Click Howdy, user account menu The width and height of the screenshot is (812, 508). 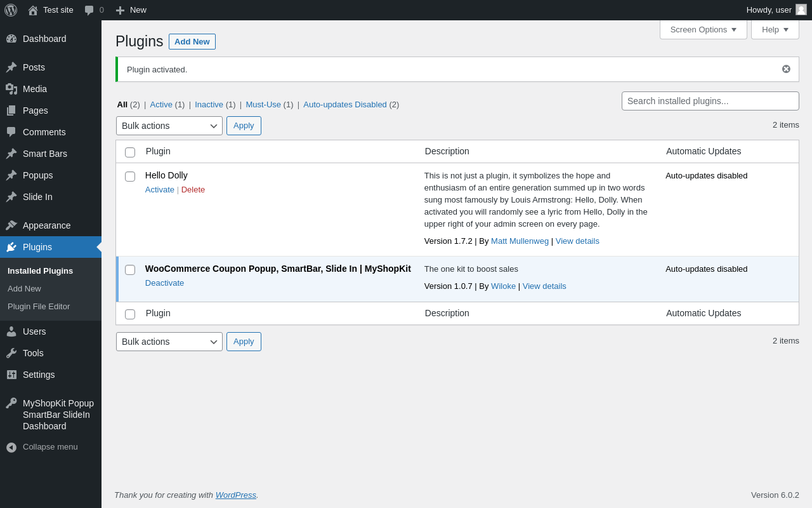pos(776,10)
